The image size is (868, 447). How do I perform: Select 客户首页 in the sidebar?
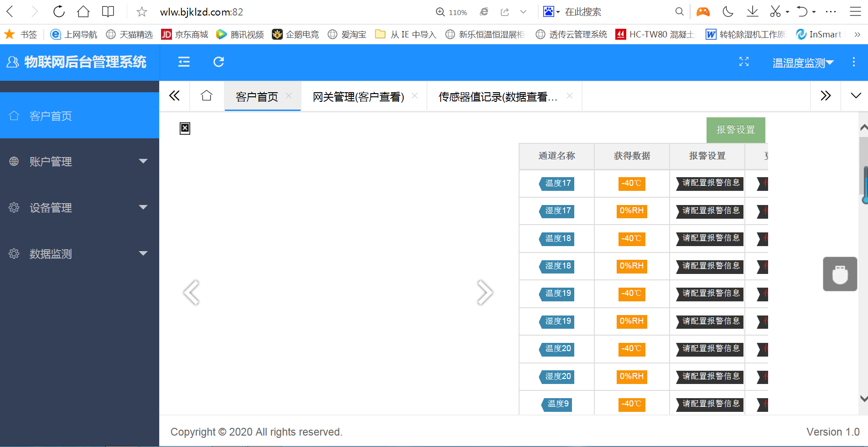coord(79,116)
